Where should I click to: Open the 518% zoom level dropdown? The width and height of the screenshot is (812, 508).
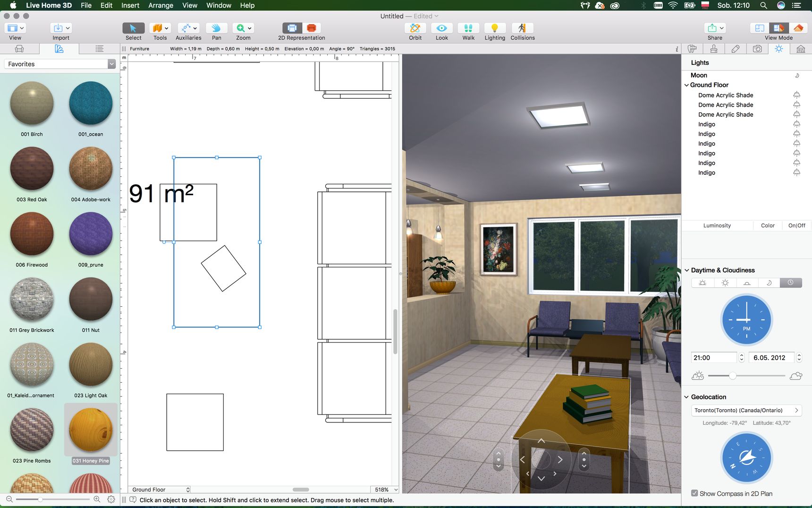click(384, 490)
